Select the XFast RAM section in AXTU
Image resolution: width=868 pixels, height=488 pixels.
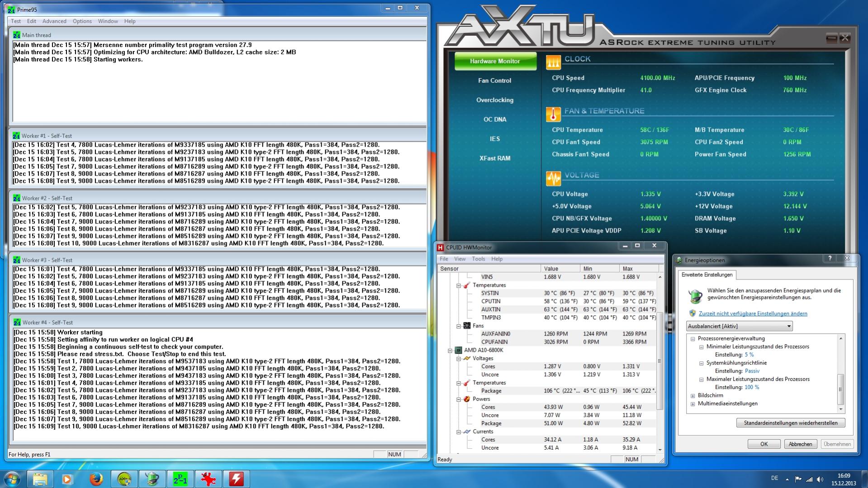click(x=495, y=158)
